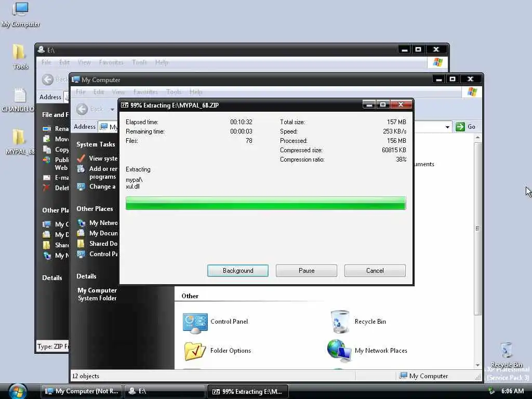Click Back arrow in the E:\ window
This screenshot has width=532, height=399.
tap(48, 79)
